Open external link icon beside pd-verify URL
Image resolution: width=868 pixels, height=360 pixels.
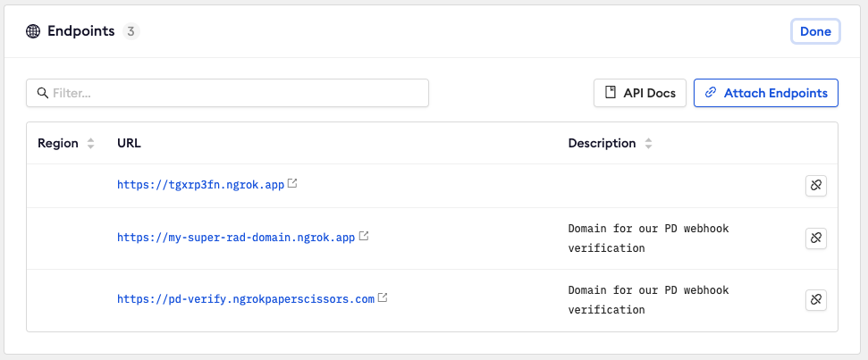tap(383, 298)
